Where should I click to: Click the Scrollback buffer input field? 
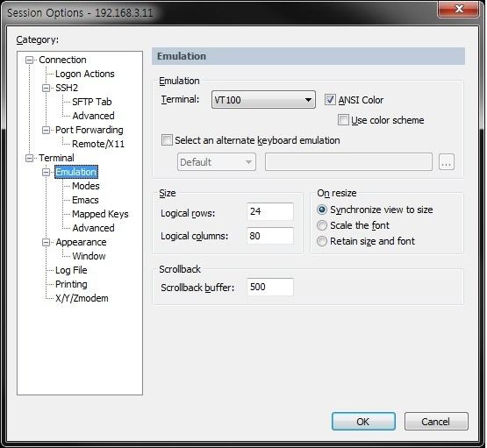tap(270, 287)
